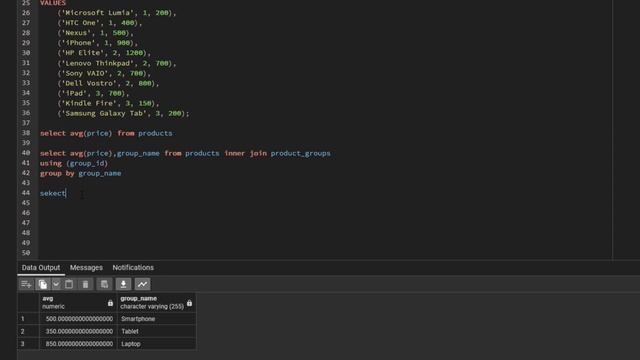Click the Graph visualiser icon
This screenshot has height=360, width=640.
[x=142, y=284]
